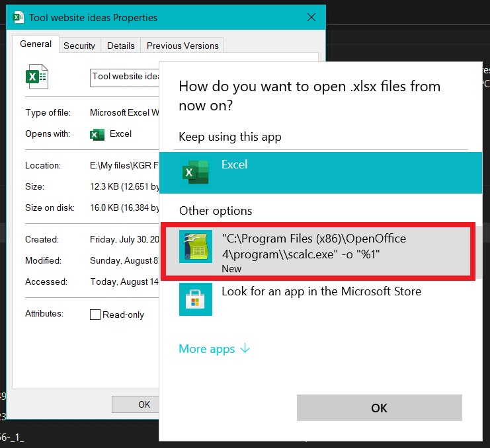490x448 pixels.
Task: Close the Tool website ideas Properties window
Action: coord(311,17)
